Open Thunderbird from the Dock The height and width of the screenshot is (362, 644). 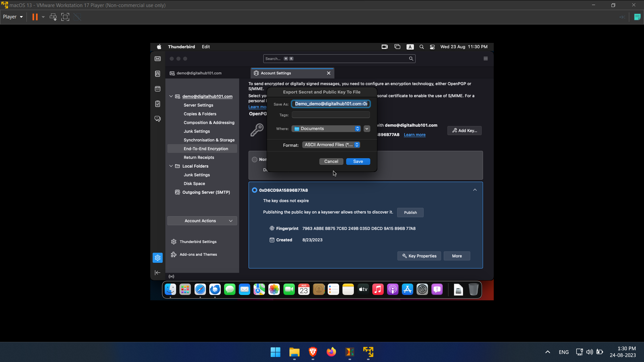click(x=215, y=289)
